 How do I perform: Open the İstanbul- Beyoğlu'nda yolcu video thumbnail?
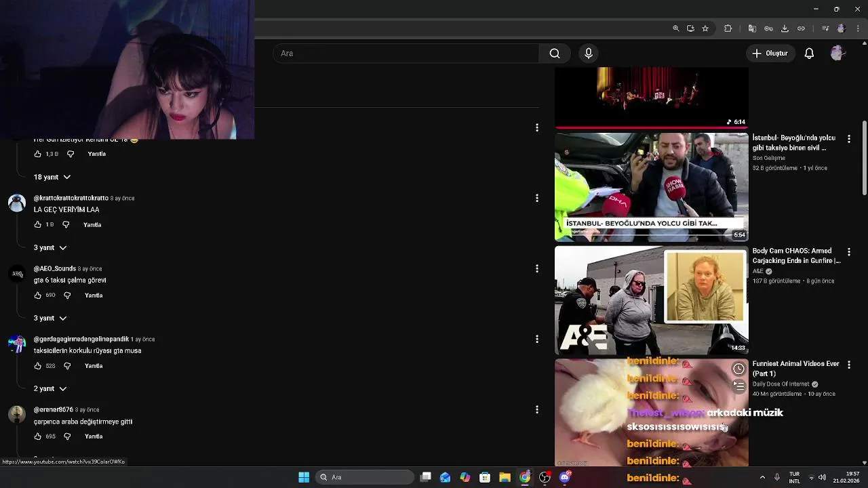(x=652, y=187)
